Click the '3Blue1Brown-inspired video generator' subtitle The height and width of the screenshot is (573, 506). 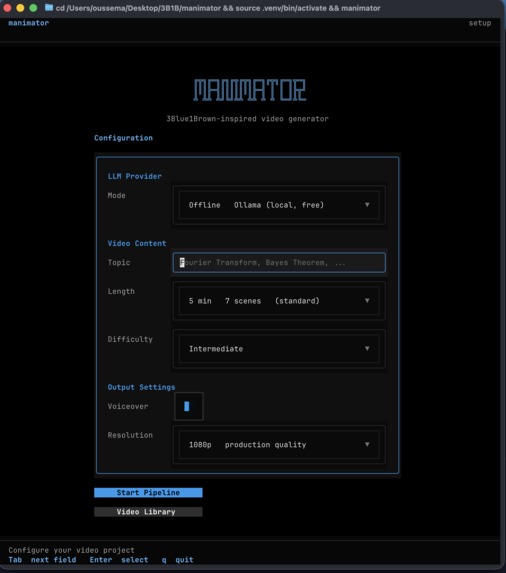pos(247,119)
